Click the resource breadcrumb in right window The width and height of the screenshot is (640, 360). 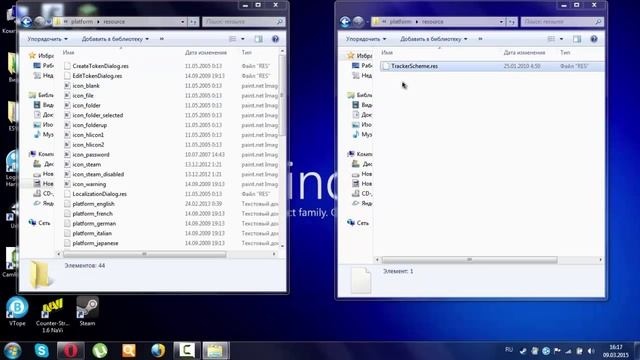433,22
